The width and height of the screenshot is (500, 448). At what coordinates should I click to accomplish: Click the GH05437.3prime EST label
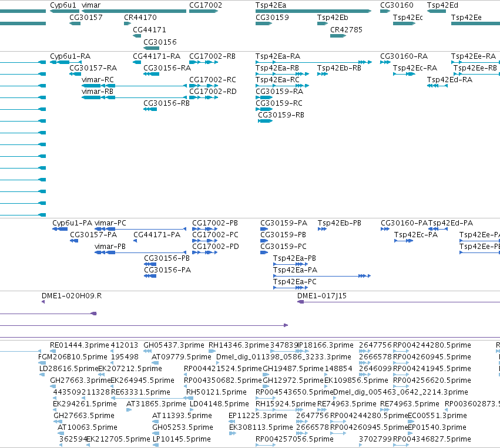174,345
